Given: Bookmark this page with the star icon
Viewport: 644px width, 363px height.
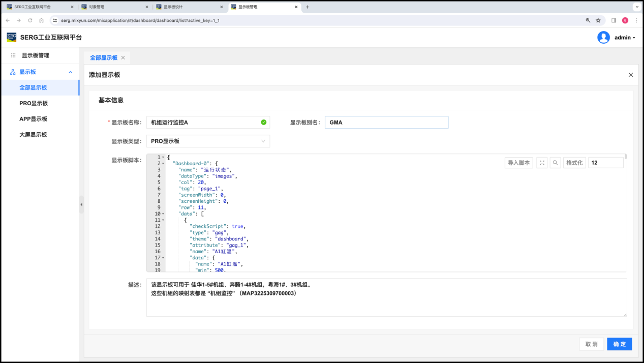Looking at the screenshot, I should [598, 20].
